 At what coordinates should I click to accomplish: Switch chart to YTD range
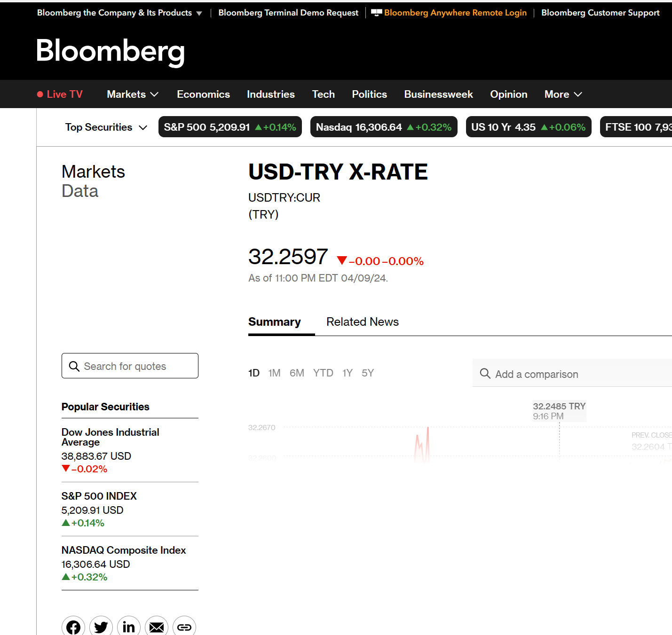(x=323, y=373)
